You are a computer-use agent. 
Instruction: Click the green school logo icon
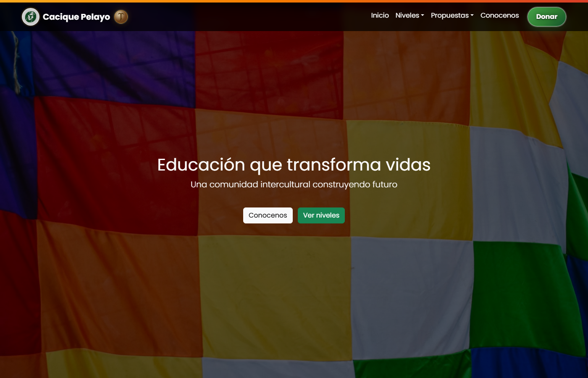coord(31,17)
